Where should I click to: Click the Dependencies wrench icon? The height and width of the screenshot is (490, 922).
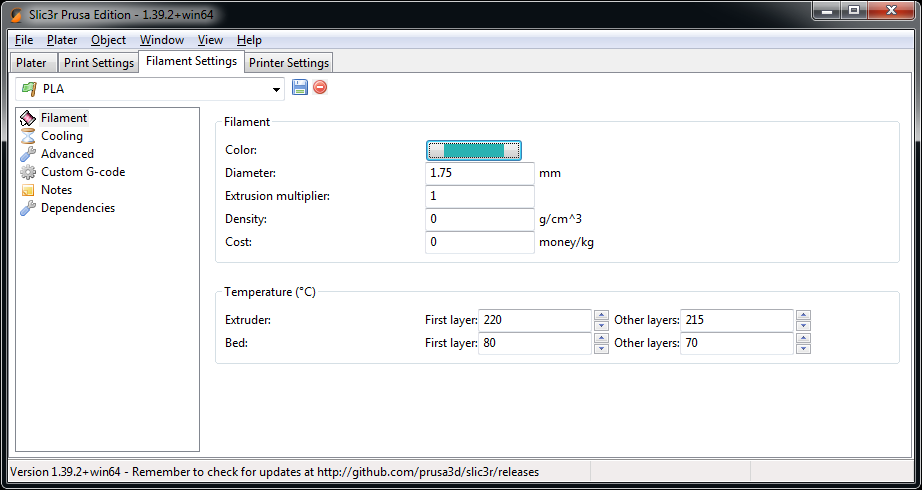[28, 208]
